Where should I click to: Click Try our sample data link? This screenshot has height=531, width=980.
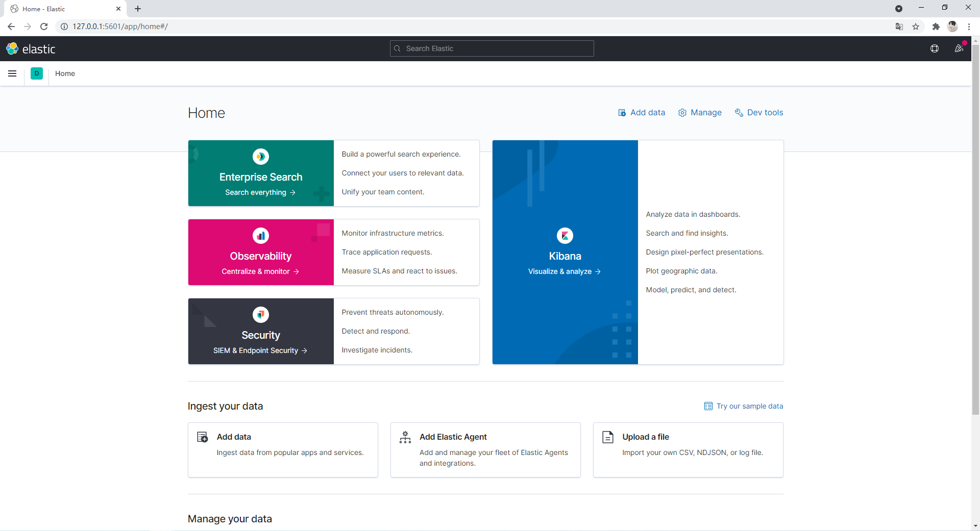coord(744,406)
